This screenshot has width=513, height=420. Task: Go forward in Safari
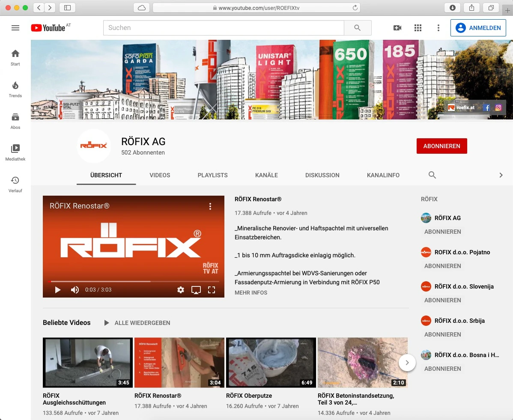pos(50,8)
